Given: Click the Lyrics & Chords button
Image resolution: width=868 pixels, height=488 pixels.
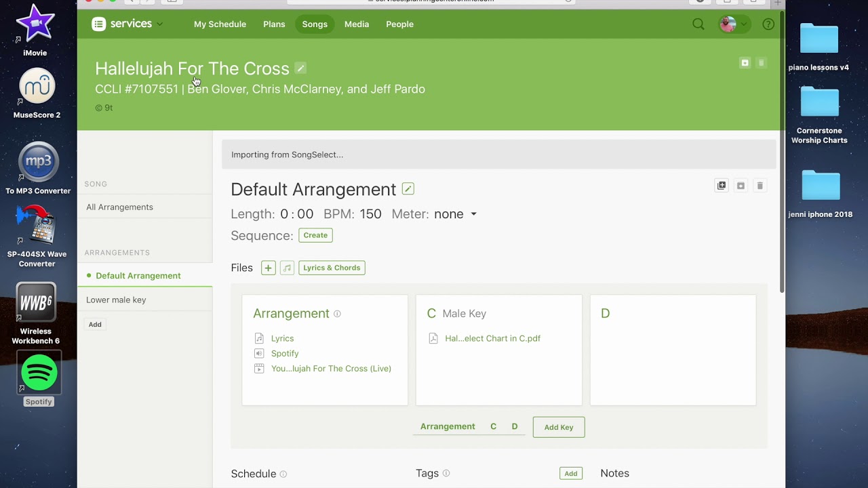Looking at the screenshot, I should click(x=332, y=268).
